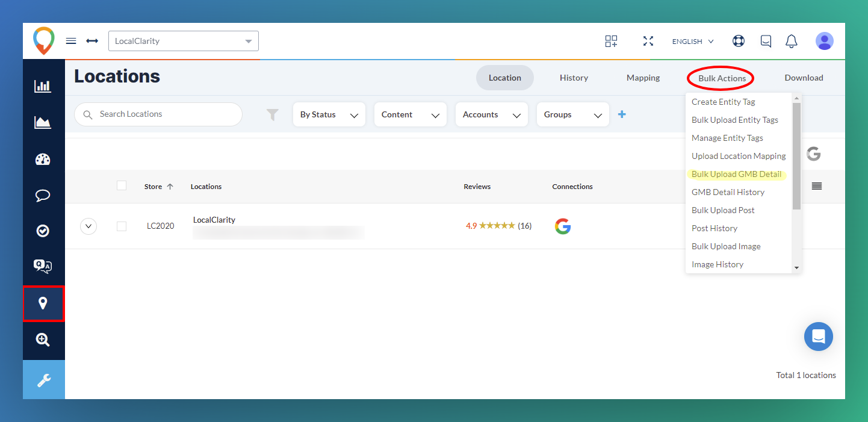Open the area chart analytics sidebar icon

[43, 123]
